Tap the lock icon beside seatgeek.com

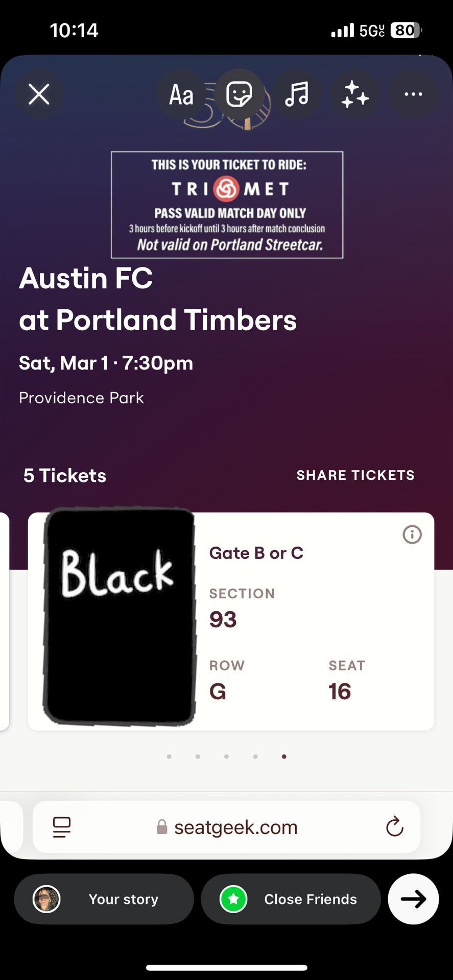(162, 827)
